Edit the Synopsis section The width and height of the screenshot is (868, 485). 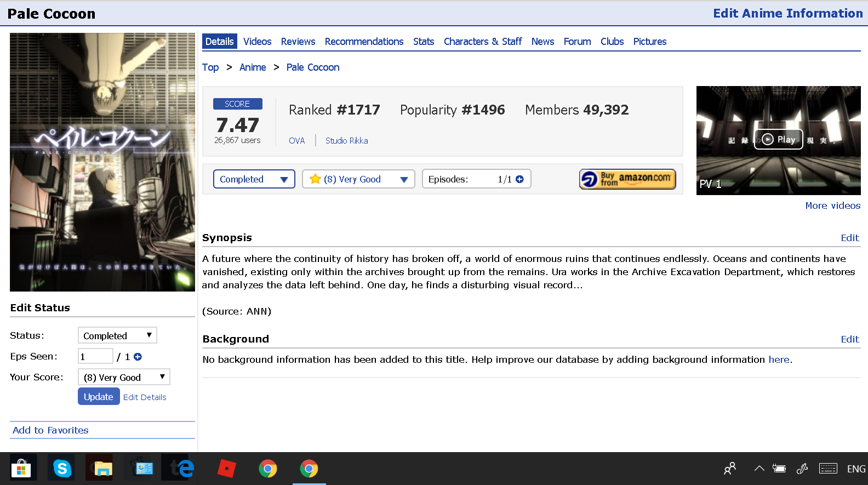click(850, 238)
